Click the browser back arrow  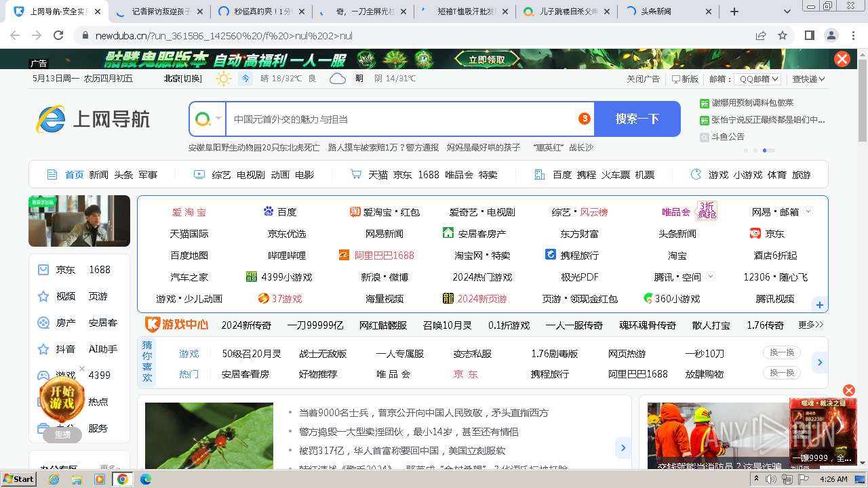click(15, 35)
